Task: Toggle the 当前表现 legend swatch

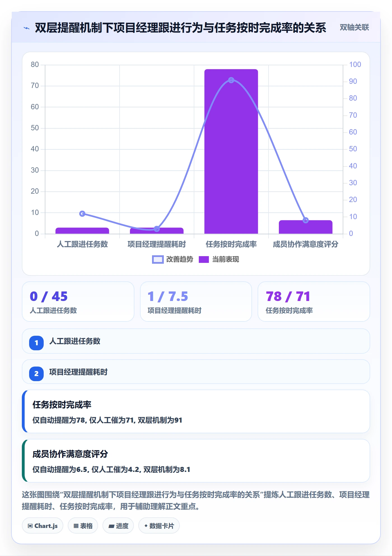Action: tap(204, 260)
